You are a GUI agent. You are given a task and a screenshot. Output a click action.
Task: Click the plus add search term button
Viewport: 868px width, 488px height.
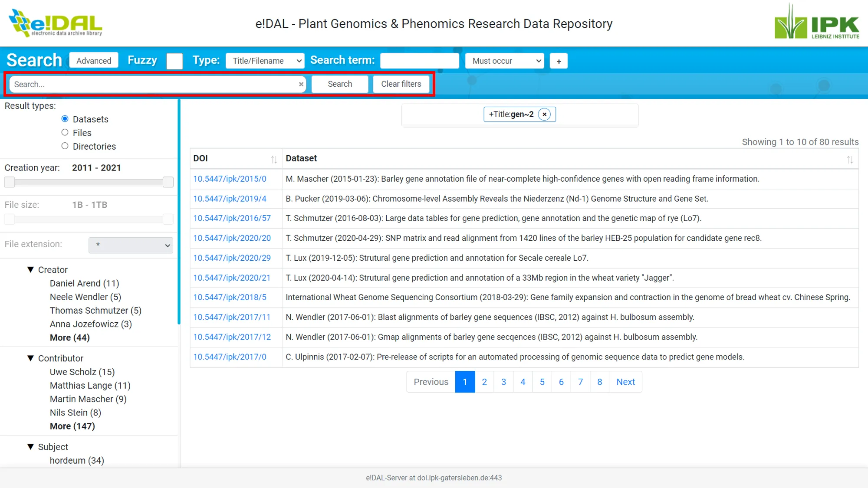click(x=559, y=61)
